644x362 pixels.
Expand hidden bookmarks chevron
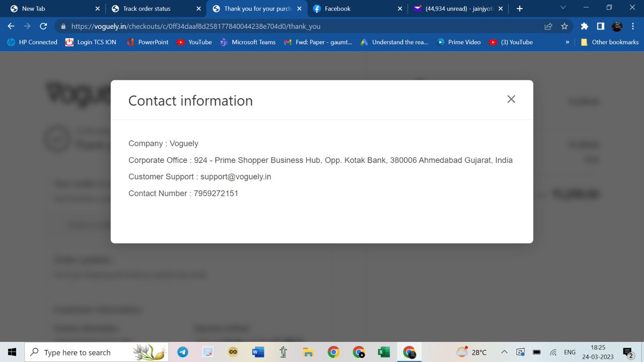(567, 42)
